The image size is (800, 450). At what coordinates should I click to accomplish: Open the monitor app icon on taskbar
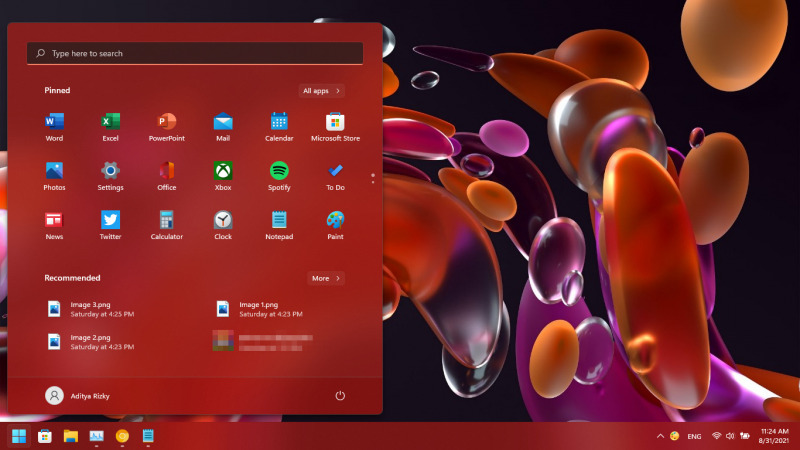(96, 436)
